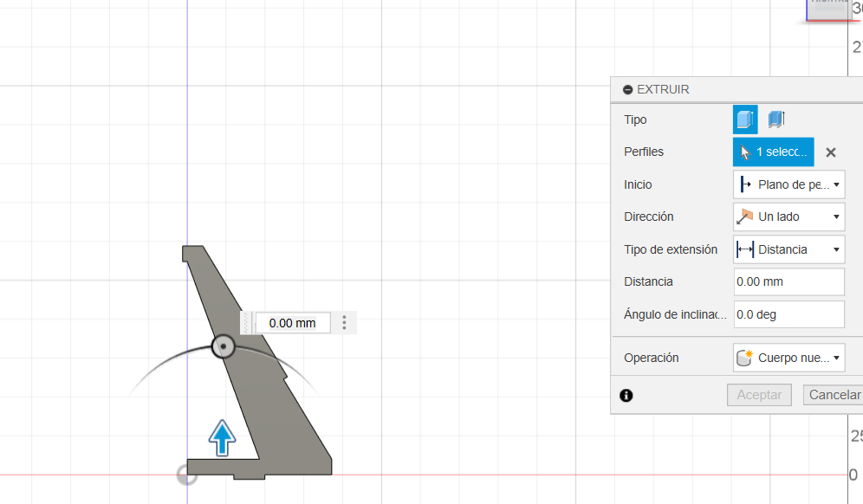The width and height of the screenshot is (863, 504).
Task: Click the '1 selecc...' Perfiles selector
Action: pyautogui.click(x=773, y=152)
